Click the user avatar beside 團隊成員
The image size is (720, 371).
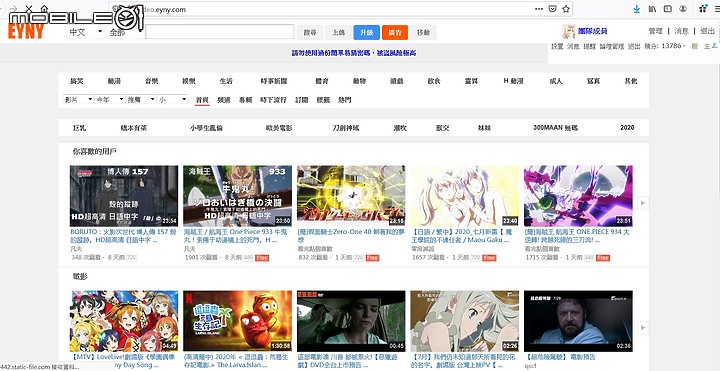pos(568,31)
